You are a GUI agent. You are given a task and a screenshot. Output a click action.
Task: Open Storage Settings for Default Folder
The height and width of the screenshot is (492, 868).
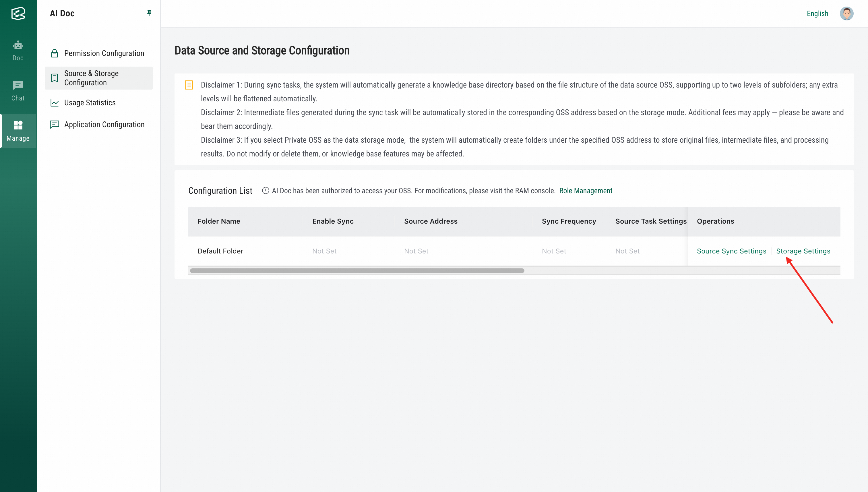803,251
